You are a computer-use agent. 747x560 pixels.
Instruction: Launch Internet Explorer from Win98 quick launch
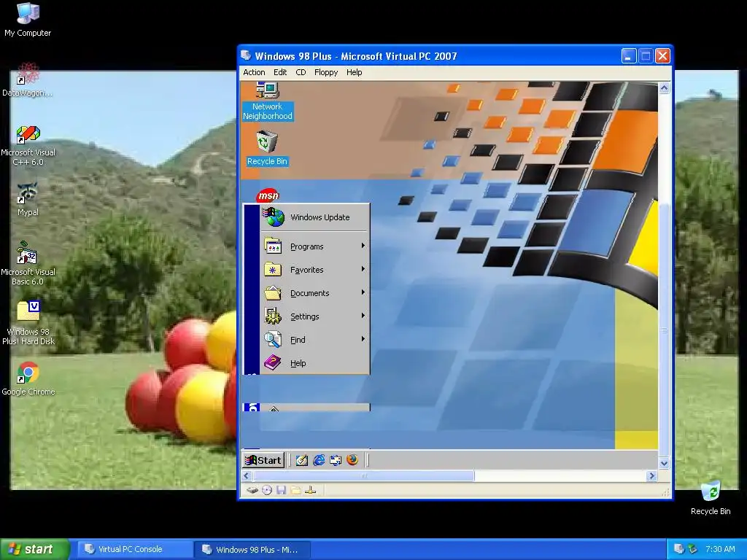[319, 460]
